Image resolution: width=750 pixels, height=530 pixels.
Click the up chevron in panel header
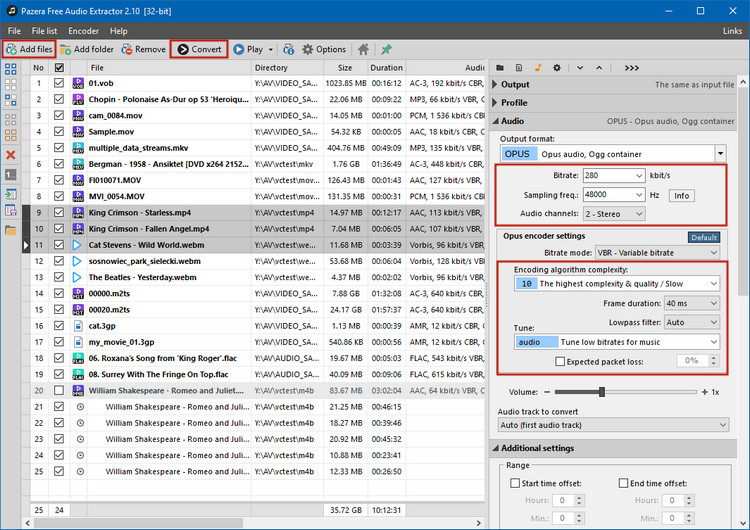(x=599, y=68)
